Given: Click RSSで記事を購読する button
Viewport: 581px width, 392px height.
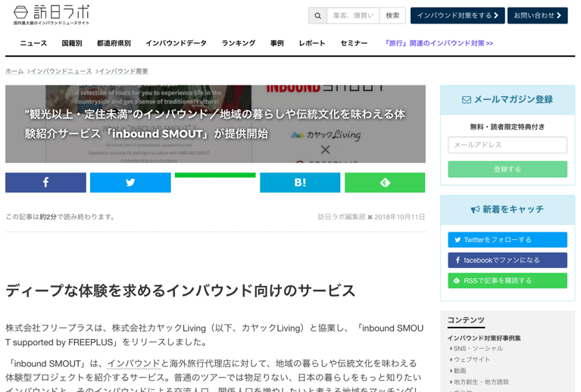Looking at the screenshot, I should tap(508, 281).
